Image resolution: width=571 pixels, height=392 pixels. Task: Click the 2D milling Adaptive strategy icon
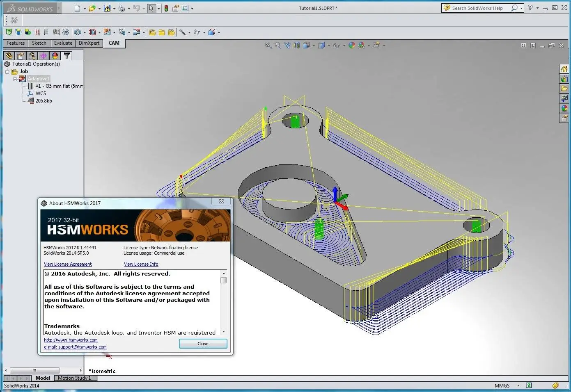[x=92, y=32]
